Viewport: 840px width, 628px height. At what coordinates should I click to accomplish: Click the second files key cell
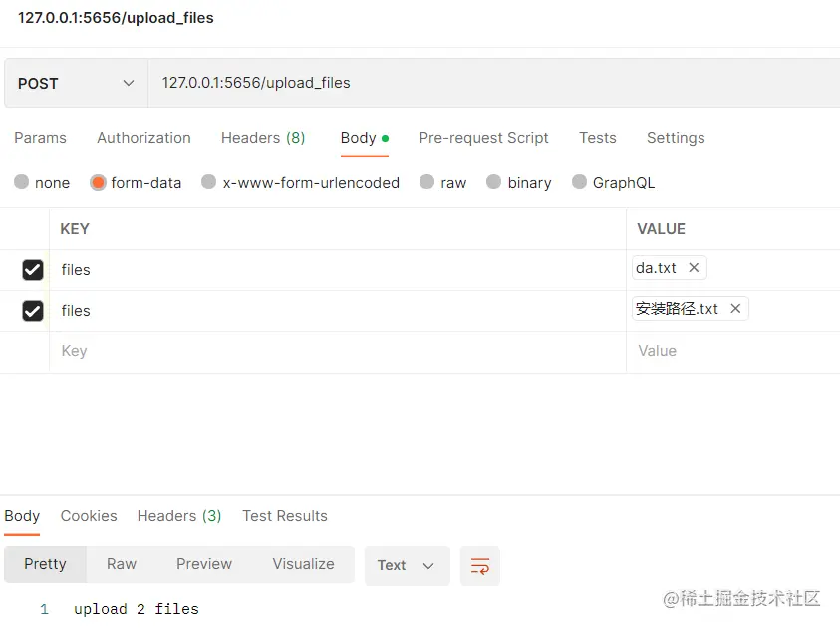[338, 311]
